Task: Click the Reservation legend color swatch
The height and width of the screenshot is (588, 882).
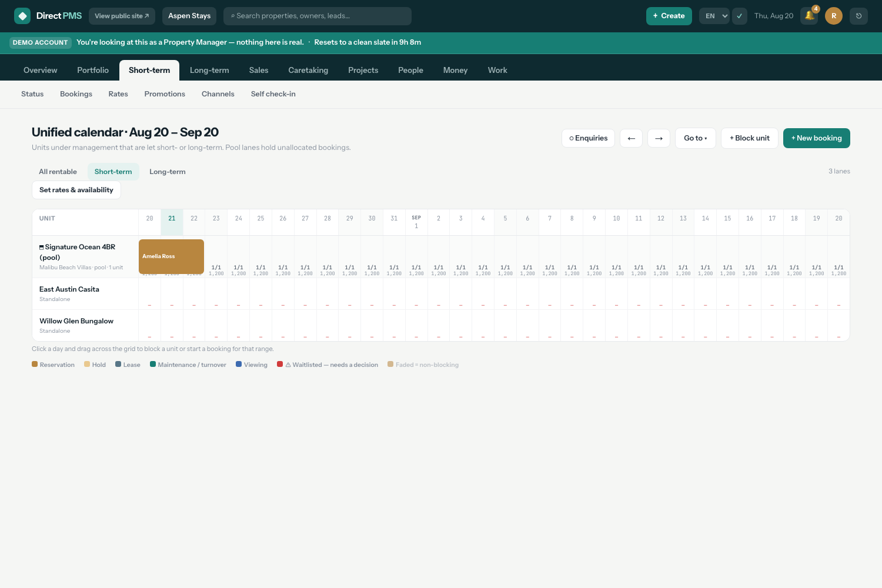Action: (x=35, y=365)
